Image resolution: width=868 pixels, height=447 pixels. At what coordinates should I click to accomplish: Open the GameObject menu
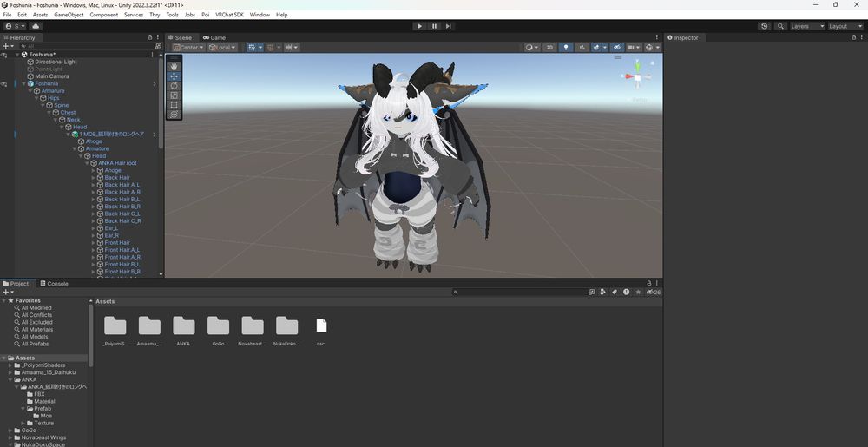69,15
